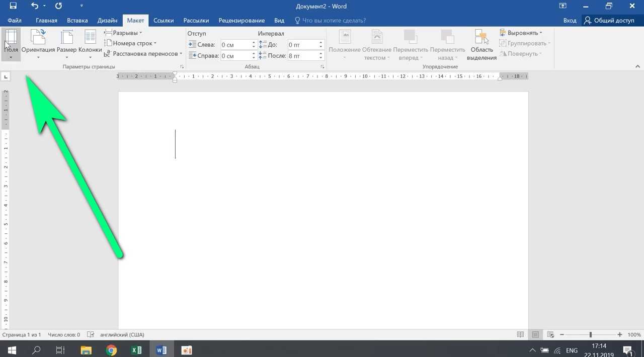This screenshot has width=644, height=357.
Task: Open the Поля margins menu
Action: coord(11,44)
